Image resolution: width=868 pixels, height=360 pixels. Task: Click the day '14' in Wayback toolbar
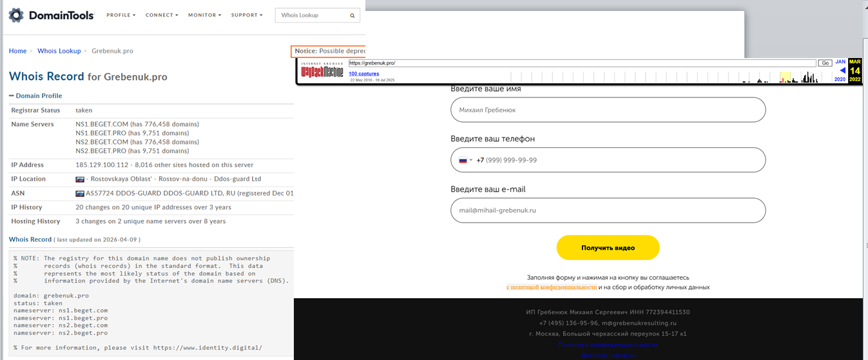pos(854,70)
